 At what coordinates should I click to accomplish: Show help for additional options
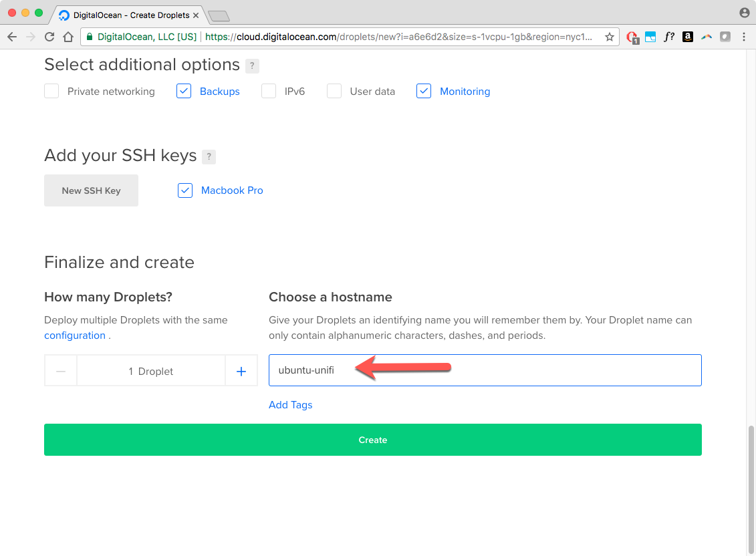click(x=252, y=65)
